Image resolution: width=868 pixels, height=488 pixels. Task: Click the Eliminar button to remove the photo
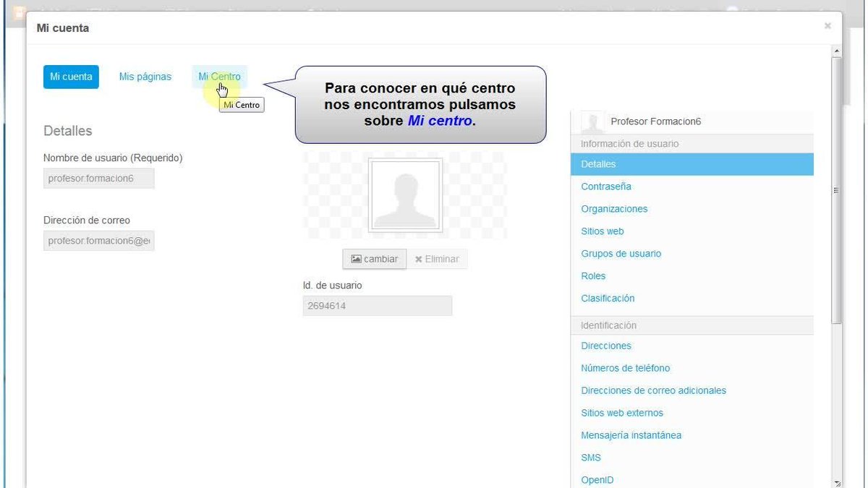[437, 259]
